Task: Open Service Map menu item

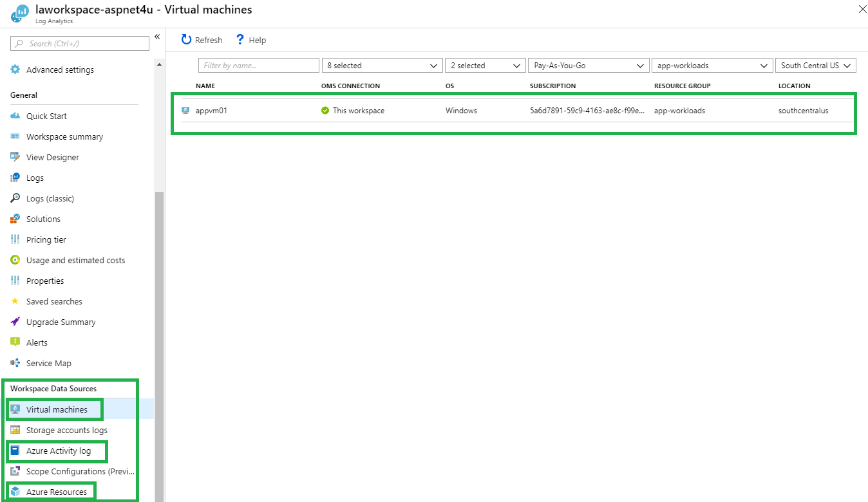Action: click(x=48, y=363)
